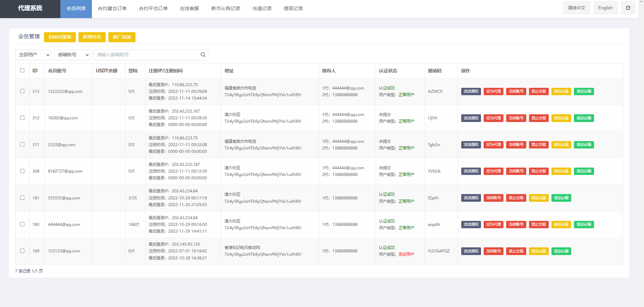Click 发送通知 for 123123@qq.com

click(471, 251)
